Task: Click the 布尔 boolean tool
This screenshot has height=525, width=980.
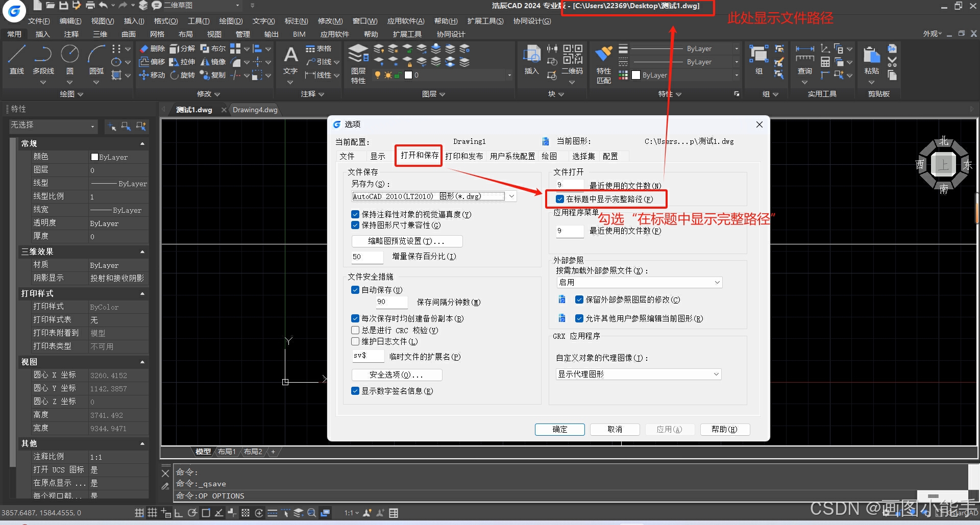Action: [x=213, y=48]
